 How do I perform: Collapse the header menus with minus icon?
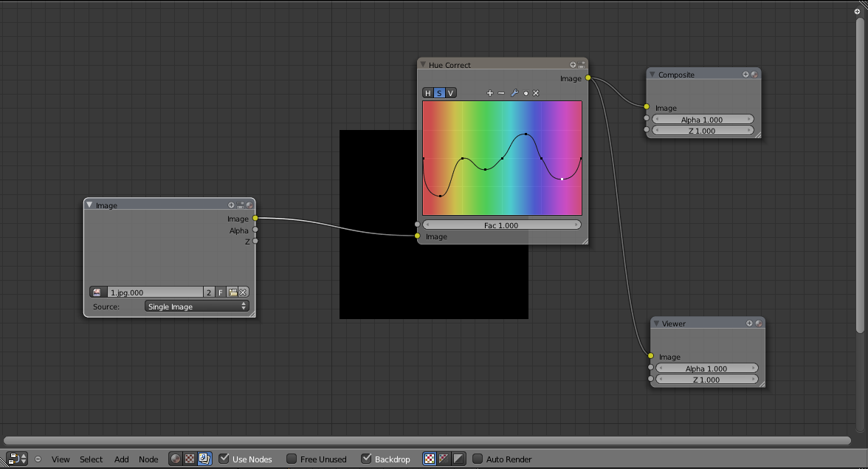(38, 459)
